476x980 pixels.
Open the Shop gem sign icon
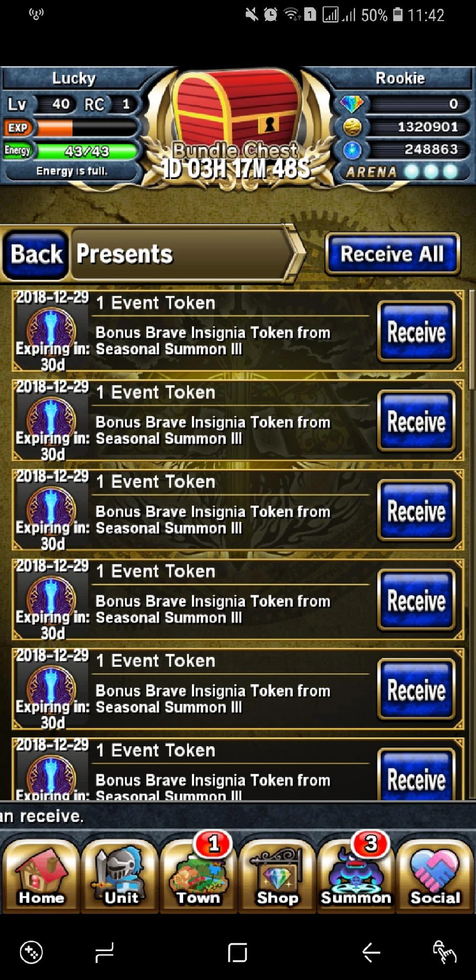[x=277, y=876]
